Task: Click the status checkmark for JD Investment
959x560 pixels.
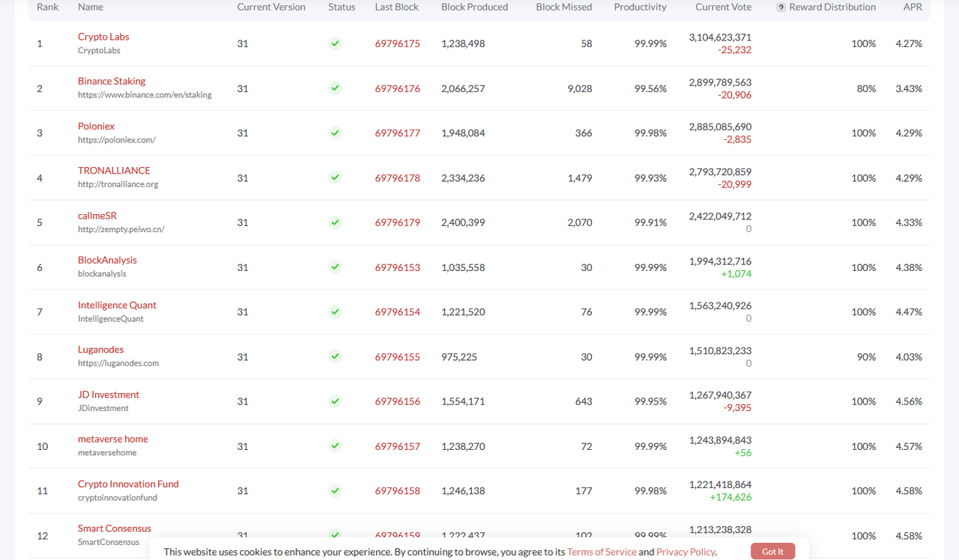Action: click(x=335, y=401)
